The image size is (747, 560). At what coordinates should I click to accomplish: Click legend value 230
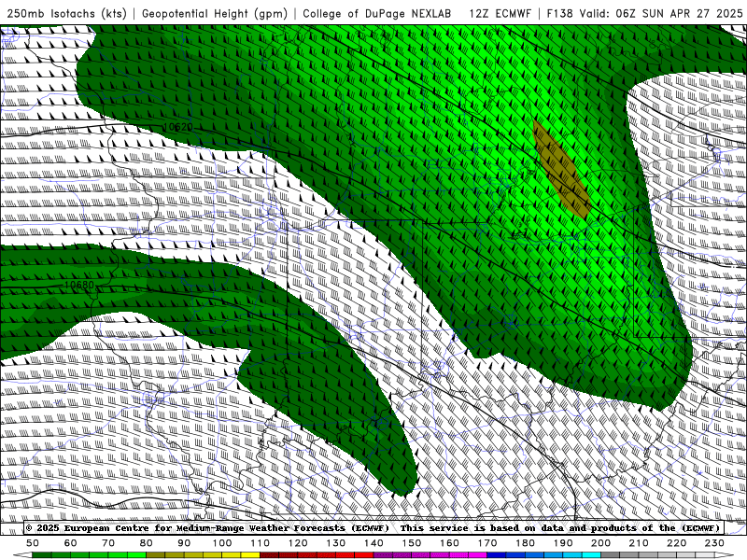tap(714, 543)
